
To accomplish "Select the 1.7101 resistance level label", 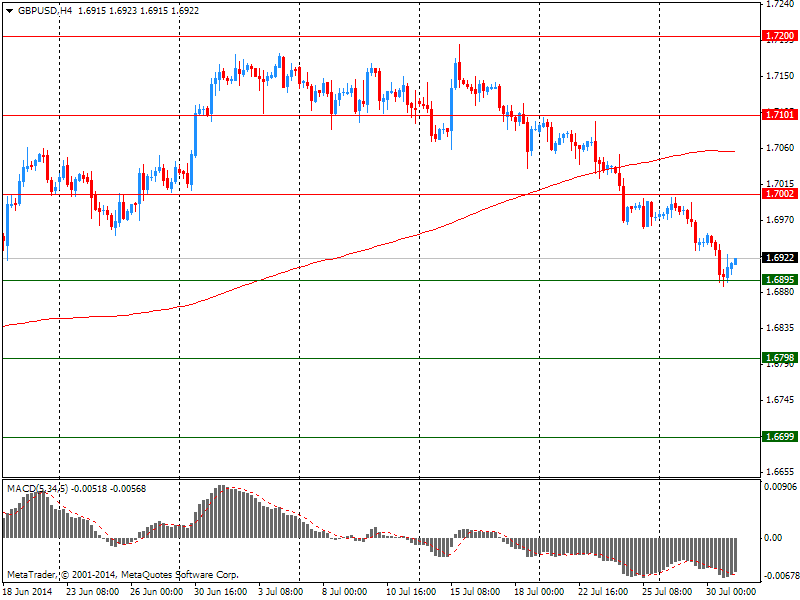I will click(x=780, y=115).
